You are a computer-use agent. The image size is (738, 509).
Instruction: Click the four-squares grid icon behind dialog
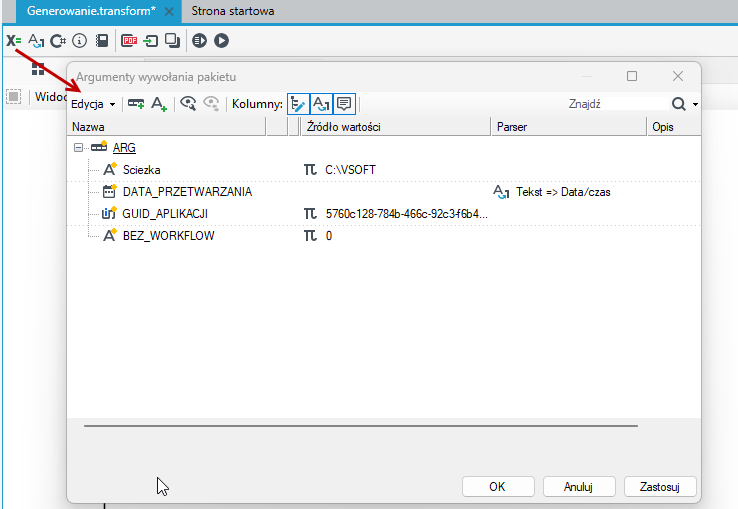tap(38, 69)
